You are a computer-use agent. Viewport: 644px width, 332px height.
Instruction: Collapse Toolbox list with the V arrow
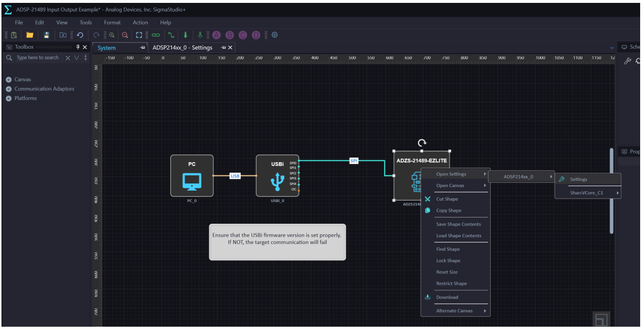(x=76, y=58)
